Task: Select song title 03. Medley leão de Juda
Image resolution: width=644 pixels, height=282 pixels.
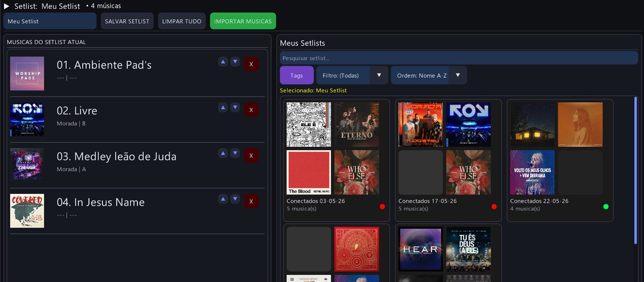Action: [x=116, y=156]
